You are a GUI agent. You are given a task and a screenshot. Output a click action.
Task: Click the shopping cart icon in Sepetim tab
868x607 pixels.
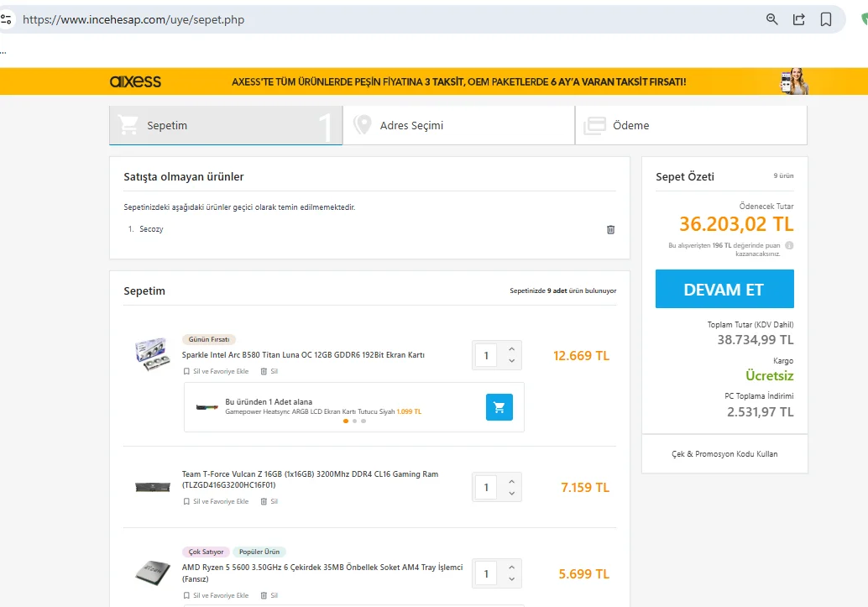pyautogui.click(x=128, y=125)
